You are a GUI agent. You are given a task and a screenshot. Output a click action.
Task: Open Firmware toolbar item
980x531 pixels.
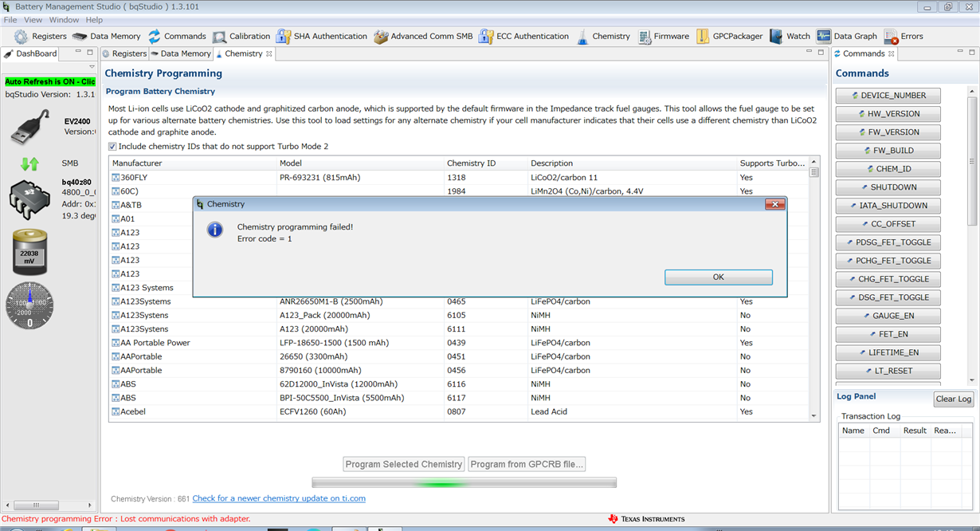pyautogui.click(x=663, y=36)
